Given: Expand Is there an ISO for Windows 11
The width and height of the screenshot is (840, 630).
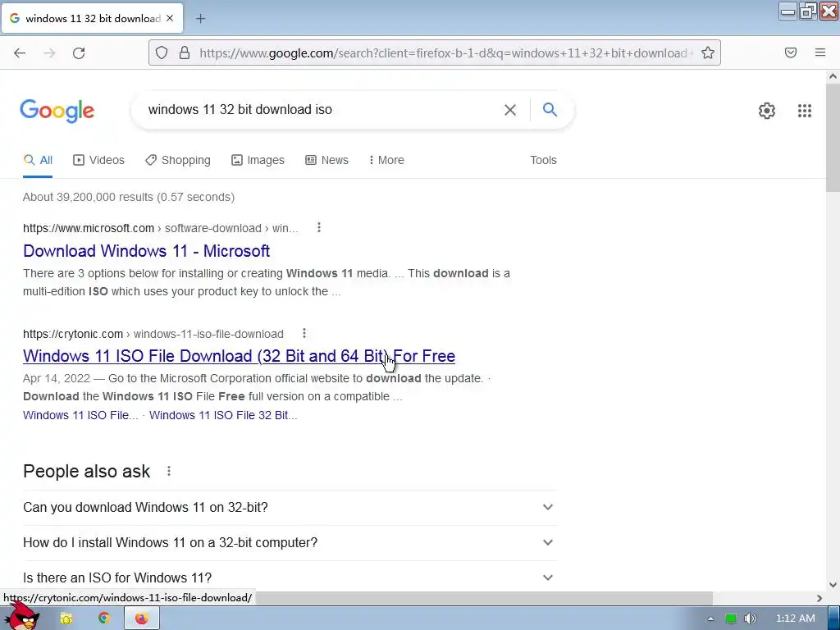Looking at the screenshot, I should (290, 577).
